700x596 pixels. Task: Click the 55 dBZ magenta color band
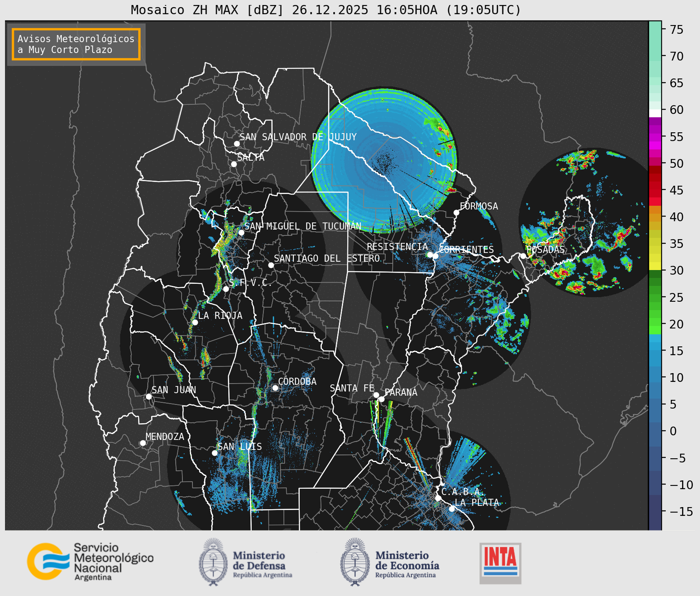click(655, 137)
